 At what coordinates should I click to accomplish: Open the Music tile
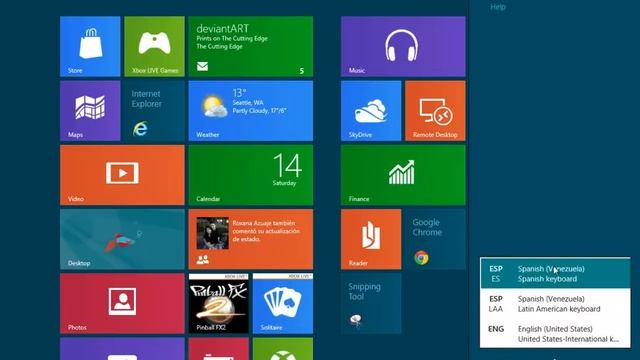click(403, 47)
